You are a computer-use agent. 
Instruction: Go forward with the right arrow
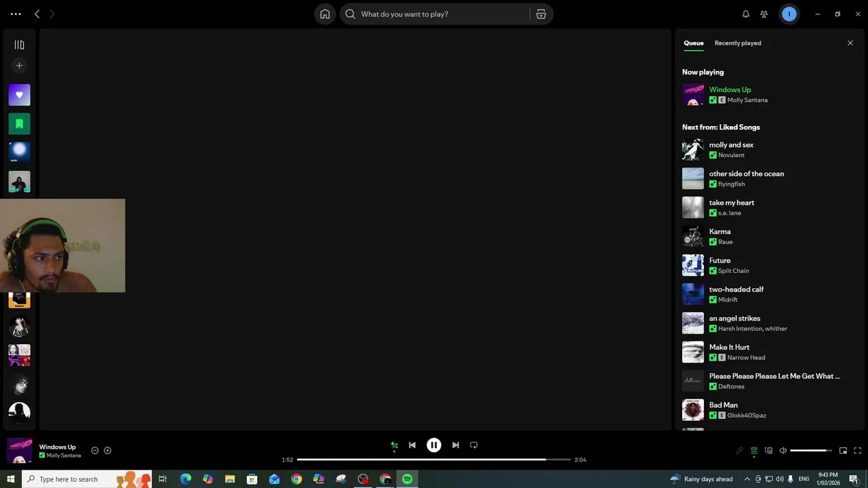point(52,14)
